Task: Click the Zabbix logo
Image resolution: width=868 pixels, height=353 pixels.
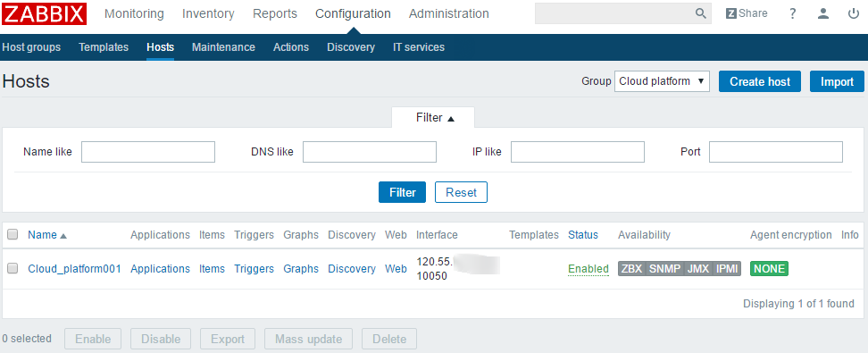Action: pos(44,13)
